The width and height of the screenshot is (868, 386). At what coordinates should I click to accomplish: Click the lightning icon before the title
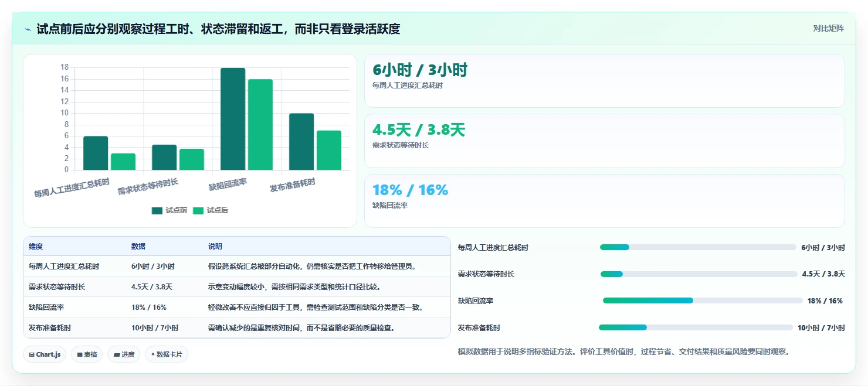click(x=28, y=29)
